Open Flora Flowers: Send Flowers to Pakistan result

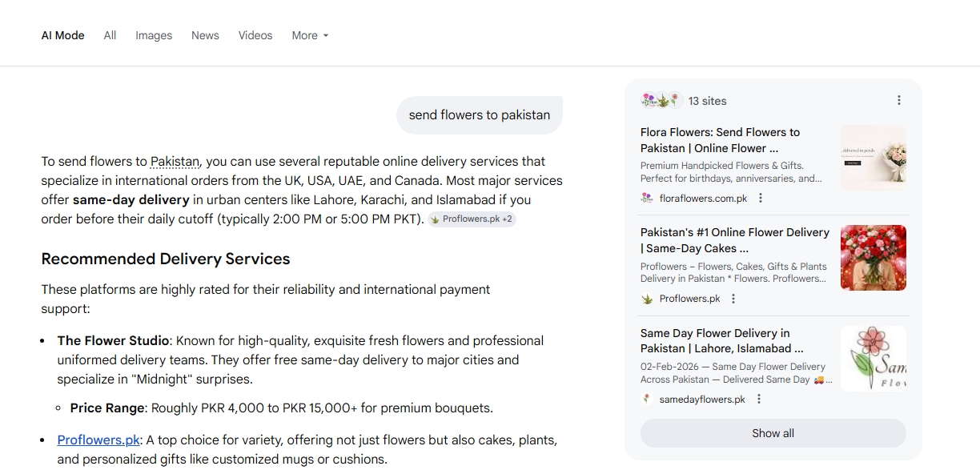pyautogui.click(x=720, y=140)
